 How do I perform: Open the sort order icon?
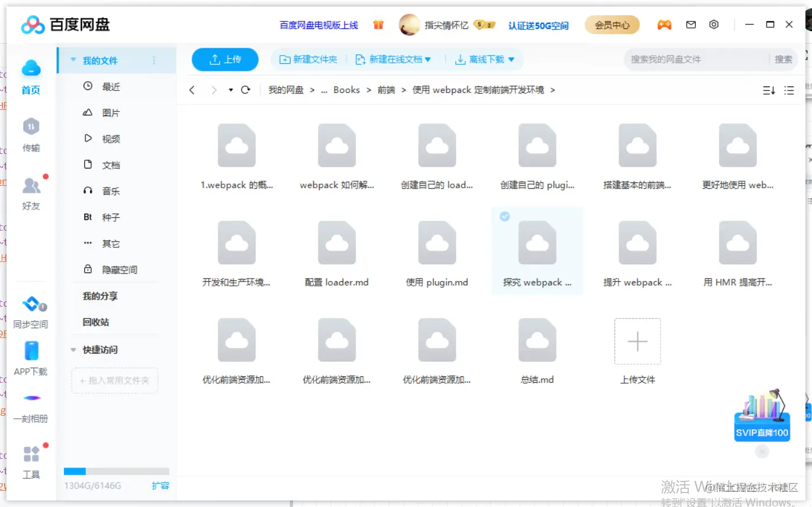[768, 91]
